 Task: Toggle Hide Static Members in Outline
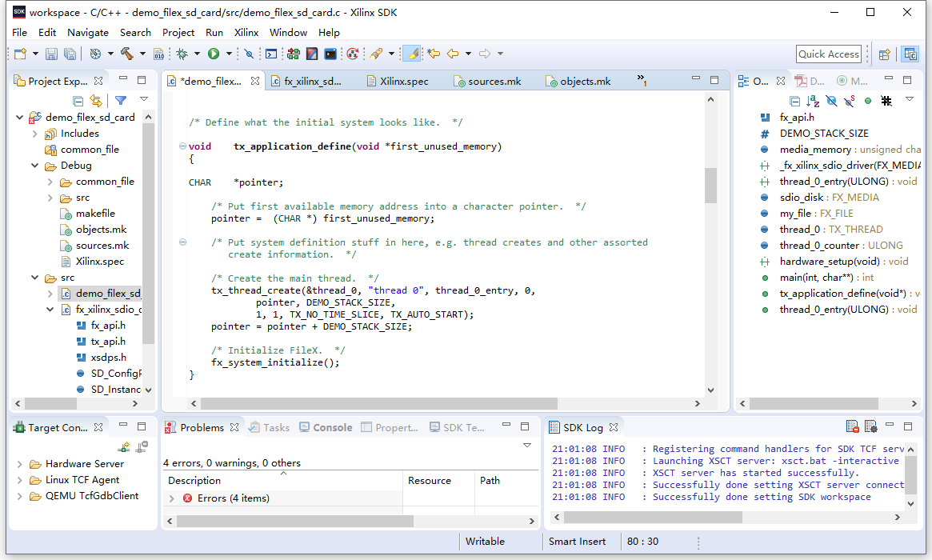(x=850, y=101)
